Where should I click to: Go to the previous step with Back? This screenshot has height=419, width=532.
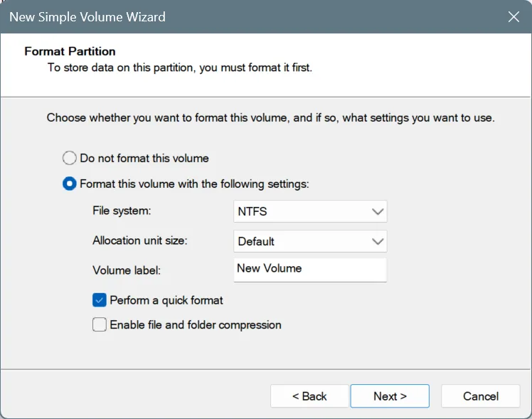click(309, 396)
